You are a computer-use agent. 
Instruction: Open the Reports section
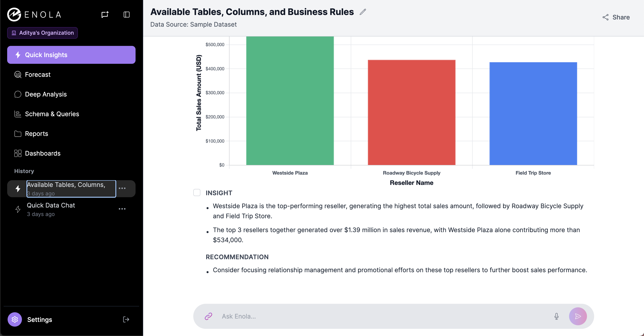pyautogui.click(x=71, y=134)
